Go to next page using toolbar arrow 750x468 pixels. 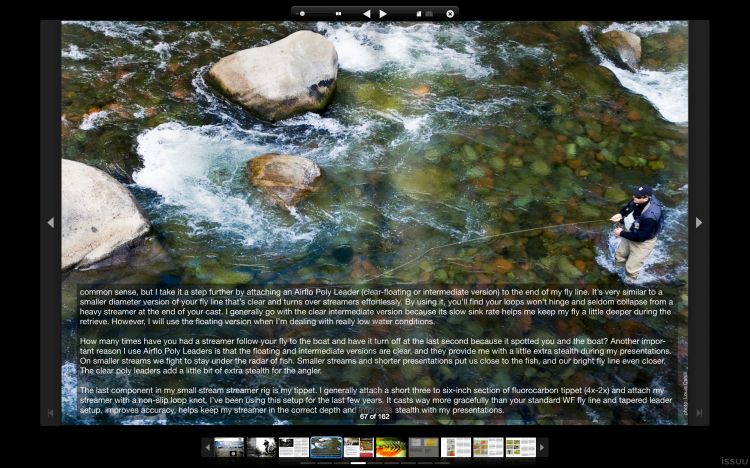383,14
